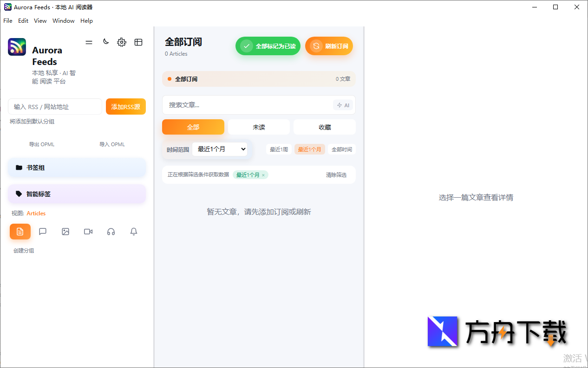Open the View menu
588x368 pixels.
(x=40, y=20)
